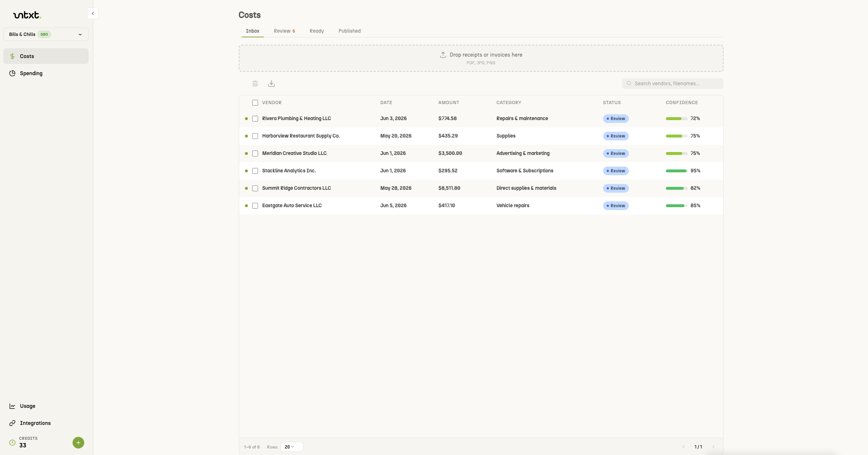Click Review status badge for Harborview

click(616, 136)
